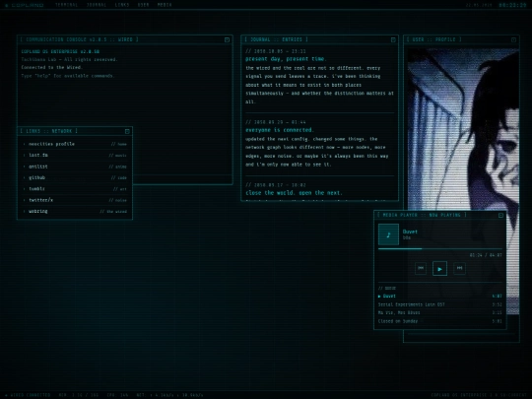The image size is (532, 399).
Task: Open the USER menu in the top bar
Action: pos(143,5)
